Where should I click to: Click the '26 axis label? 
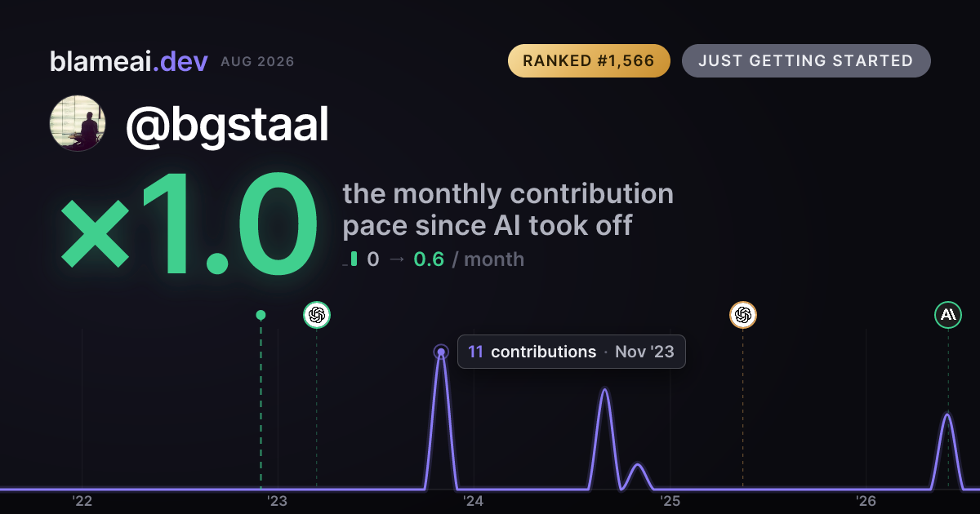(x=866, y=501)
